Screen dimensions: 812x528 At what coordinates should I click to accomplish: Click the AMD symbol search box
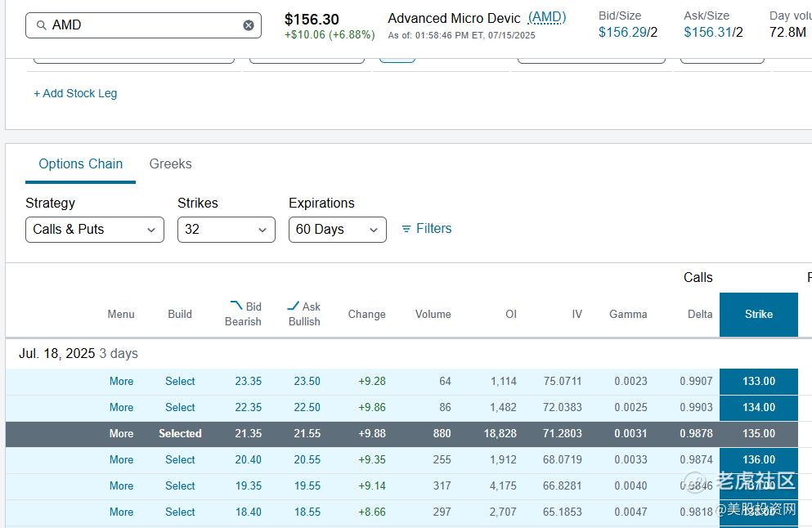[x=143, y=25]
